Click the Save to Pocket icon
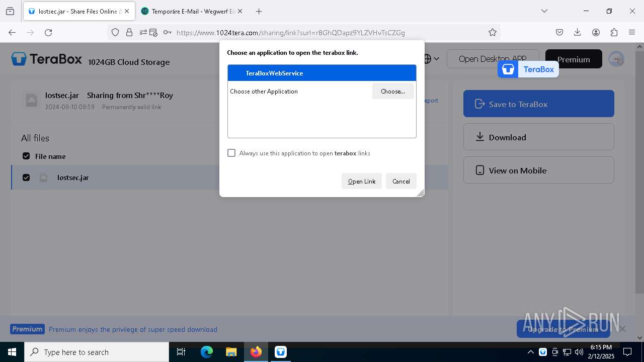Viewport: 644px width, 362px height. click(559, 32)
